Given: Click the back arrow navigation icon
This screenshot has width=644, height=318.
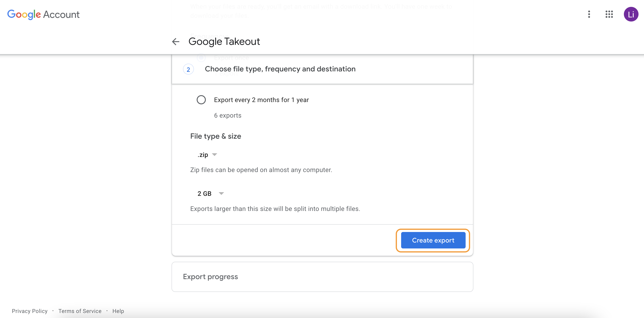Looking at the screenshot, I should tap(176, 41).
